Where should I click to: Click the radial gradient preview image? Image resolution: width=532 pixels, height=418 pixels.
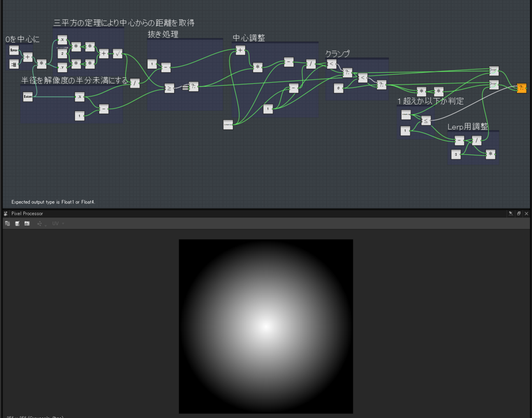(266, 326)
